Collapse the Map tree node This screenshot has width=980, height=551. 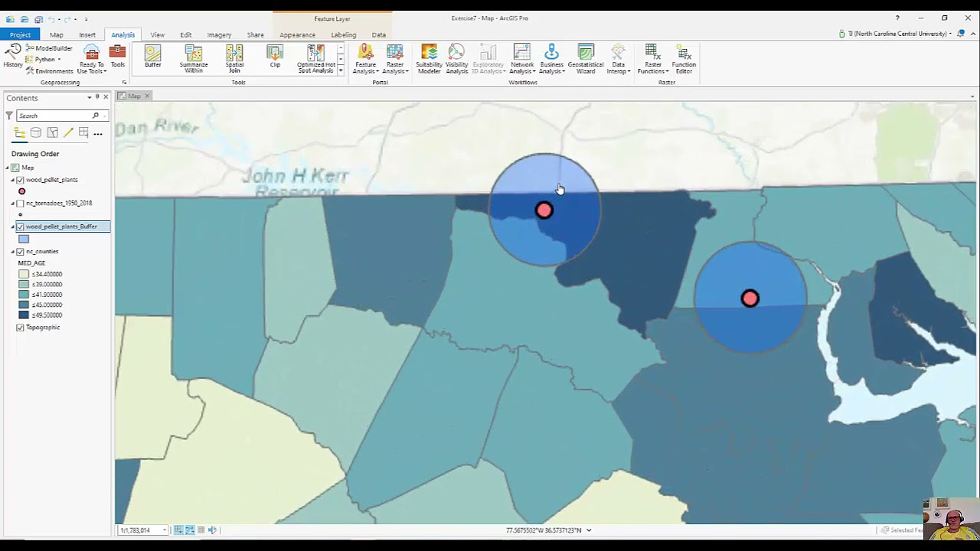coord(7,168)
